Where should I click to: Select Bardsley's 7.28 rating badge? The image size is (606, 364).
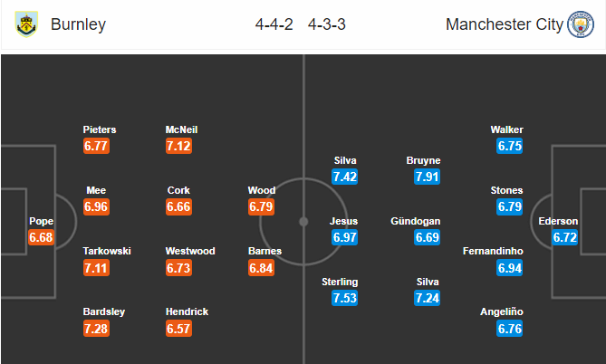[96, 329]
